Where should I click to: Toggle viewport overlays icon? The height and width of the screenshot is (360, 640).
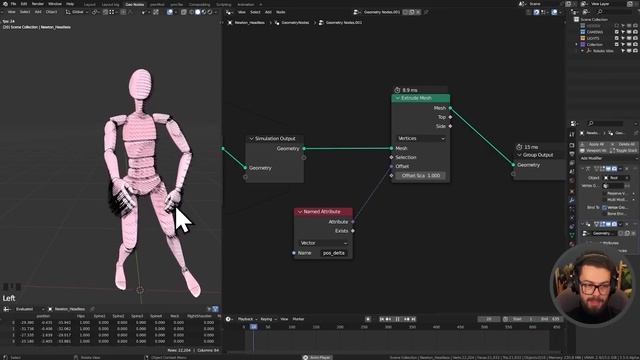(x=170, y=12)
